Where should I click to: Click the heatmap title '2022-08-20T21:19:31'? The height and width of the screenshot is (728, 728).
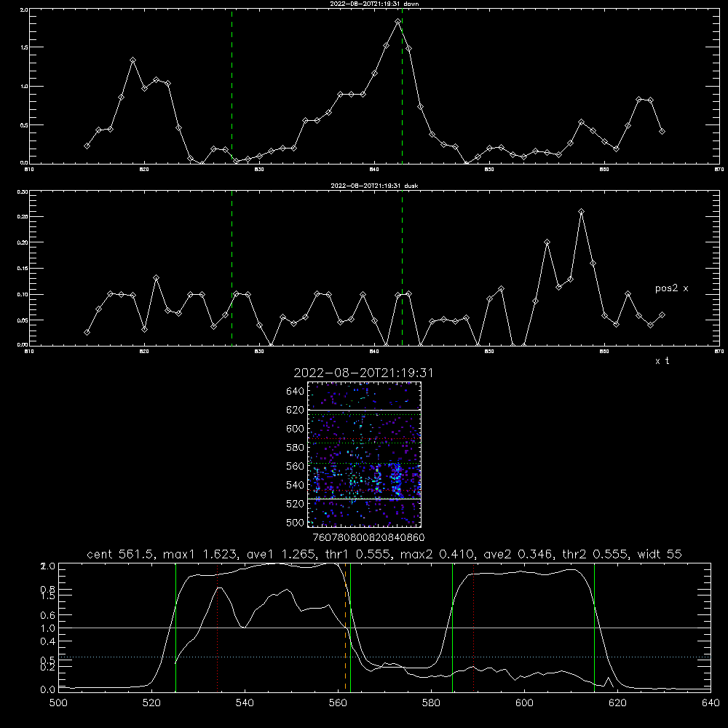click(x=363, y=373)
